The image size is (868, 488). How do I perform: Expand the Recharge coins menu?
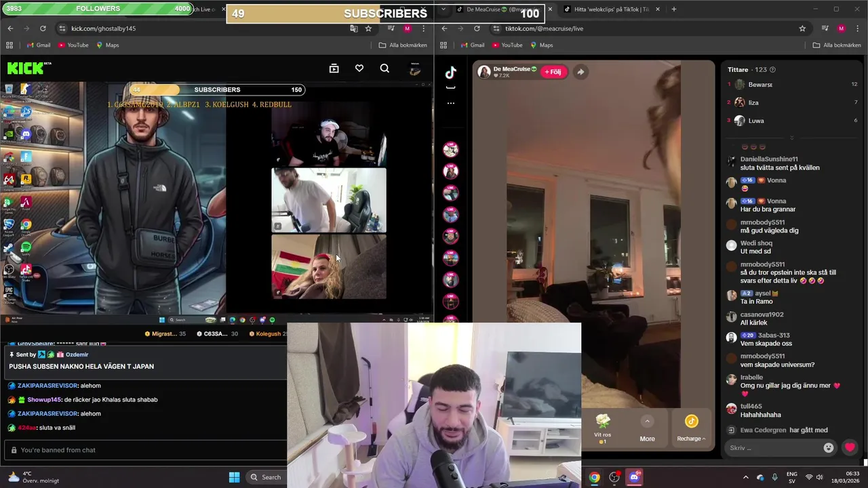(691, 430)
